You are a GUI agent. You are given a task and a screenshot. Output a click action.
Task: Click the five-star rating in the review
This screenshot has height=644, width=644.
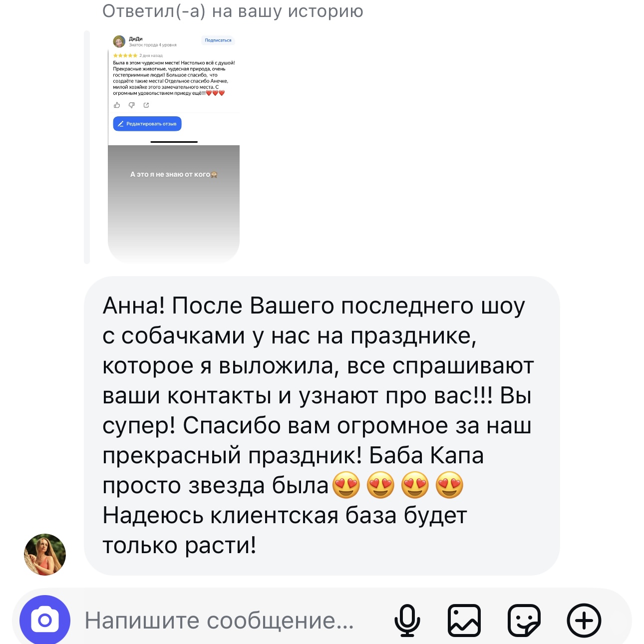click(125, 55)
